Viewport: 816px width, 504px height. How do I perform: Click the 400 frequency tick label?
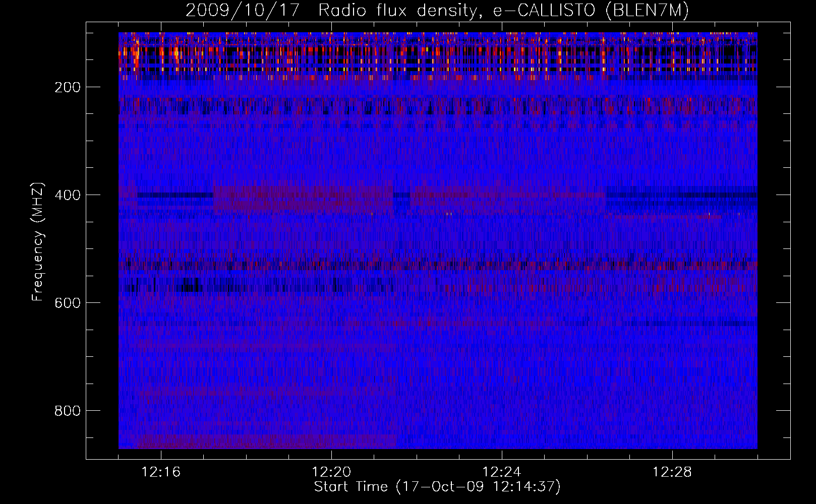[68, 195]
